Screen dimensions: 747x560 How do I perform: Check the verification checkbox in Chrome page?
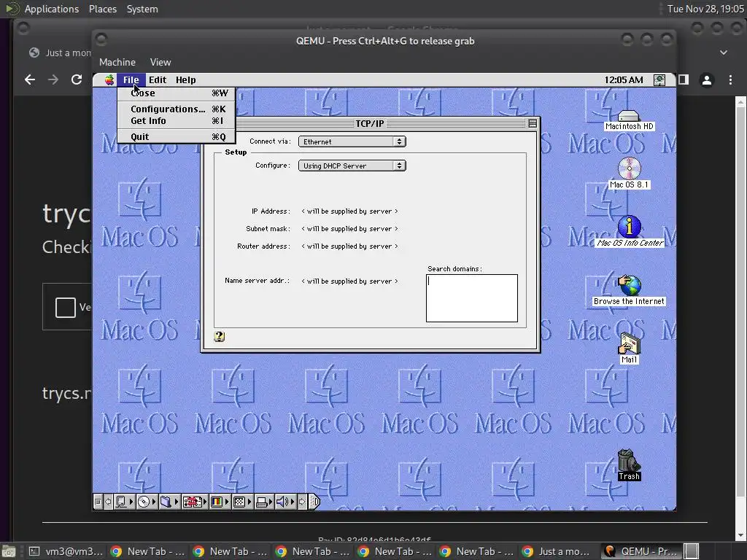click(x=65, y=307)
